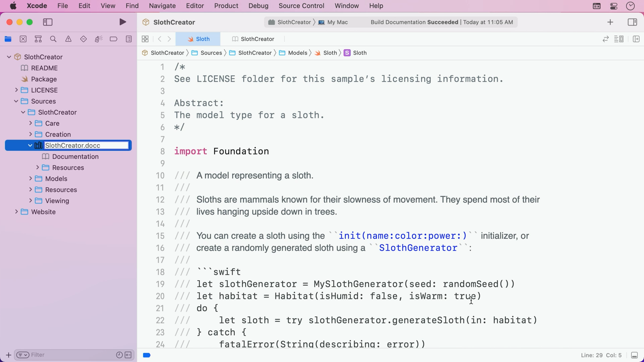
Task: Collapse the Sources folder
Action: (16, 101)
